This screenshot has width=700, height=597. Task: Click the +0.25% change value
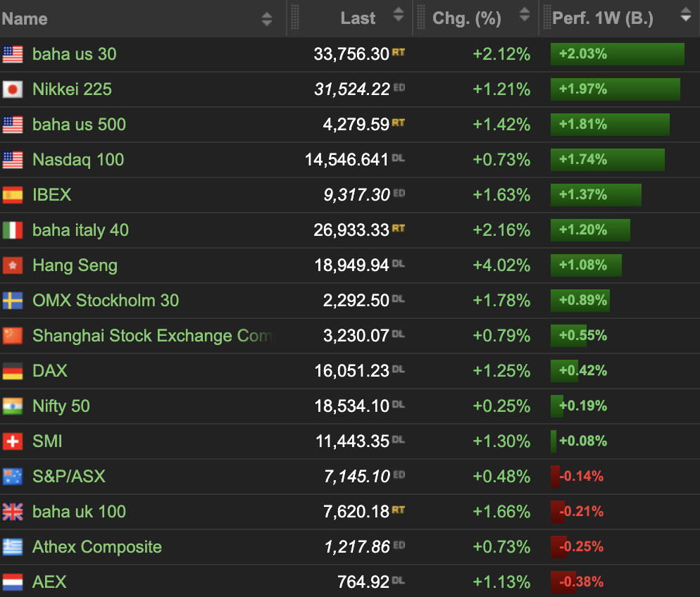coord(502,406)
